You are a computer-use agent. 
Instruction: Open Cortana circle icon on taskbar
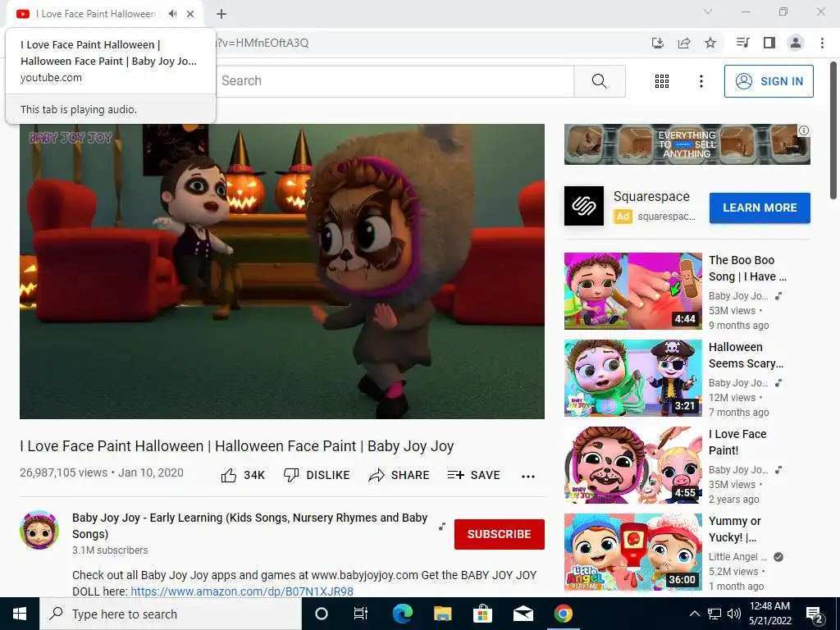pos(322,614)
